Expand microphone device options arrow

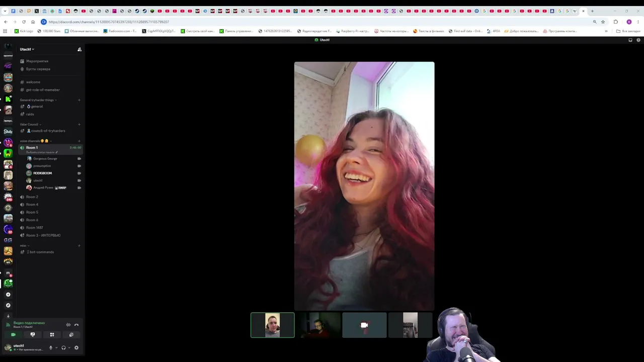[x=56, y=347]
